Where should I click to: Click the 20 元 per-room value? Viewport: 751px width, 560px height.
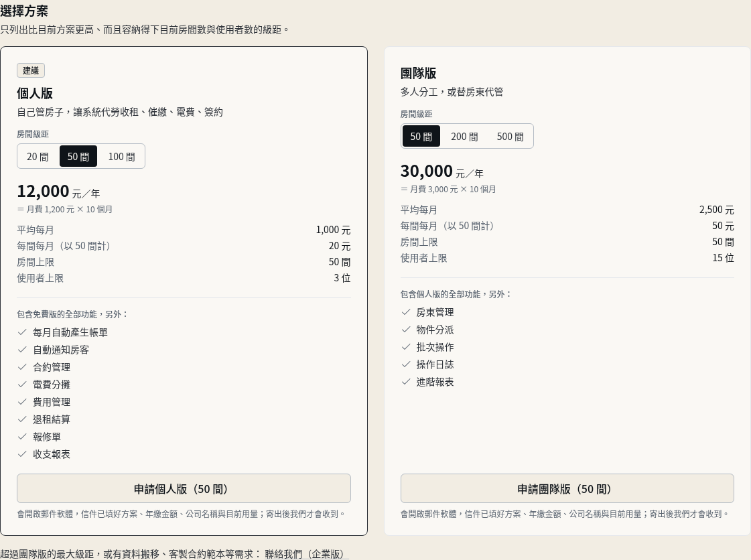tap(340, 246)
